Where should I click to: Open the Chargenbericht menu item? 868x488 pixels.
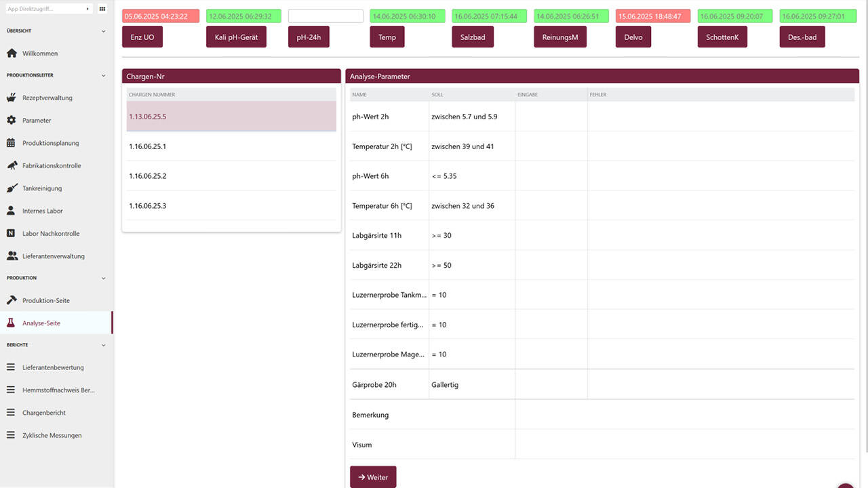[x=43, y=412]
